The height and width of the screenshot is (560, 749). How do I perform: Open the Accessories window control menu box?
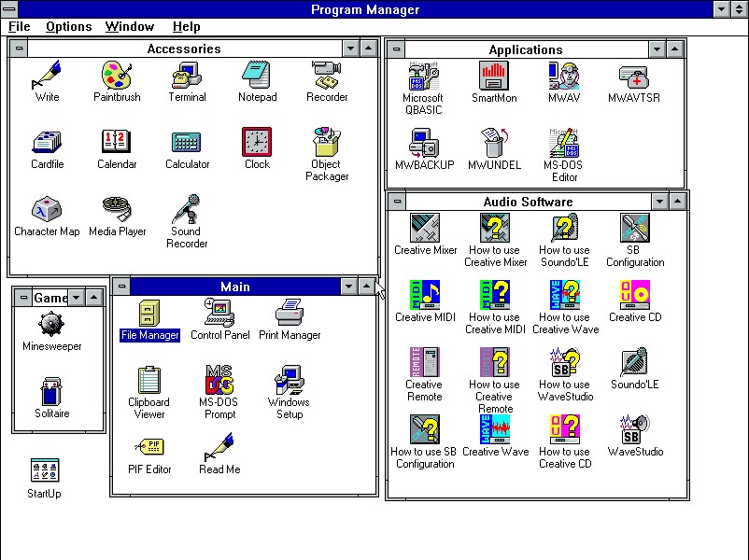coord(20,49)
